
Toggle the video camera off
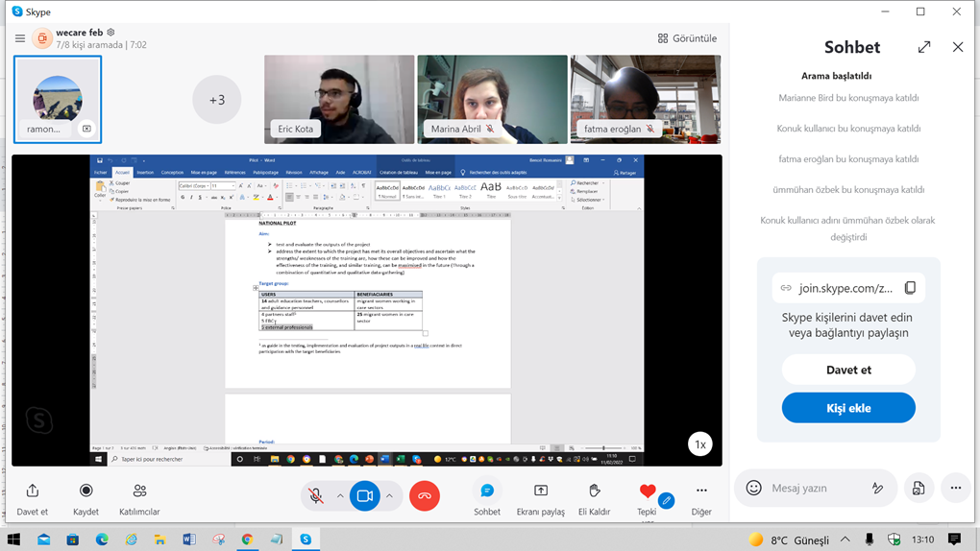[365, 495]
